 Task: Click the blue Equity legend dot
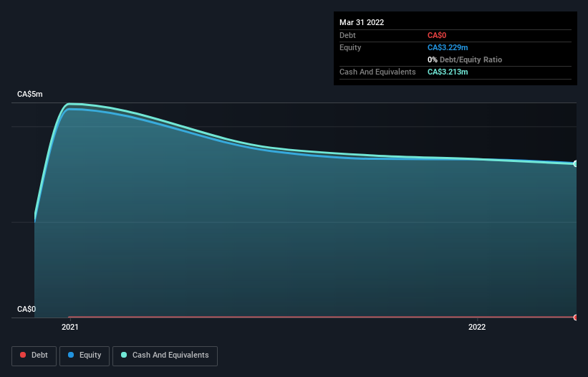point(71,355)
